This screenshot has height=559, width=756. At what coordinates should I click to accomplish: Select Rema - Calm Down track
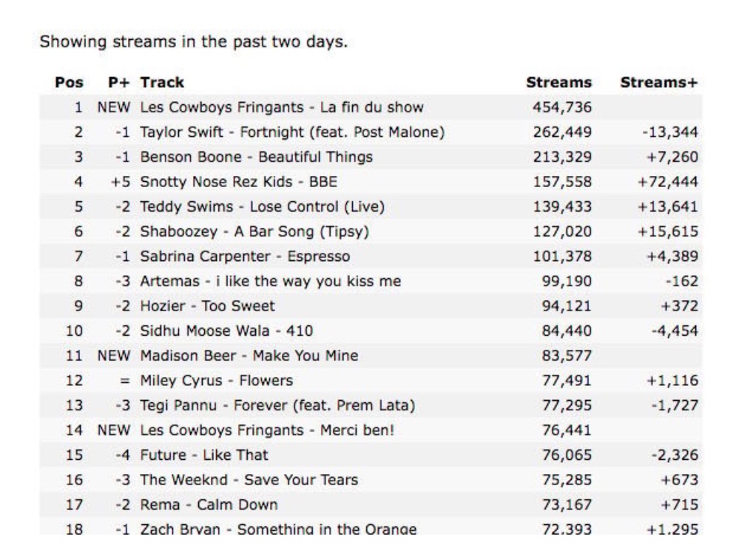pos(209,504)
